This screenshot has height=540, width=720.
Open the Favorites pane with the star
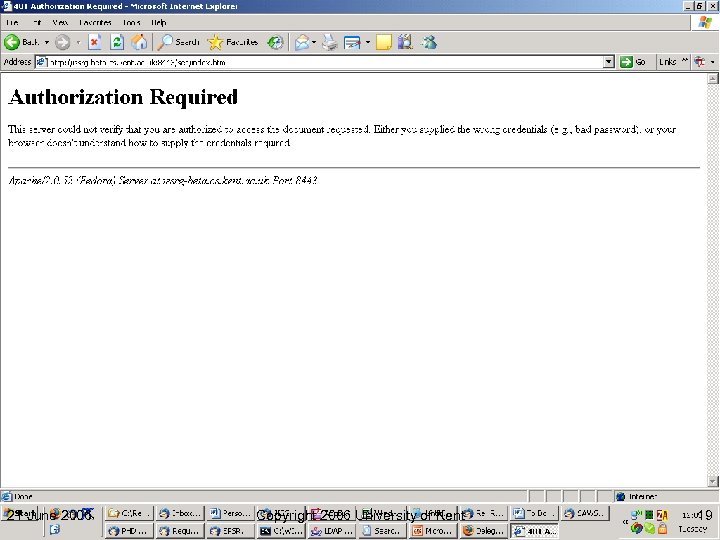(x=232, y=42)
